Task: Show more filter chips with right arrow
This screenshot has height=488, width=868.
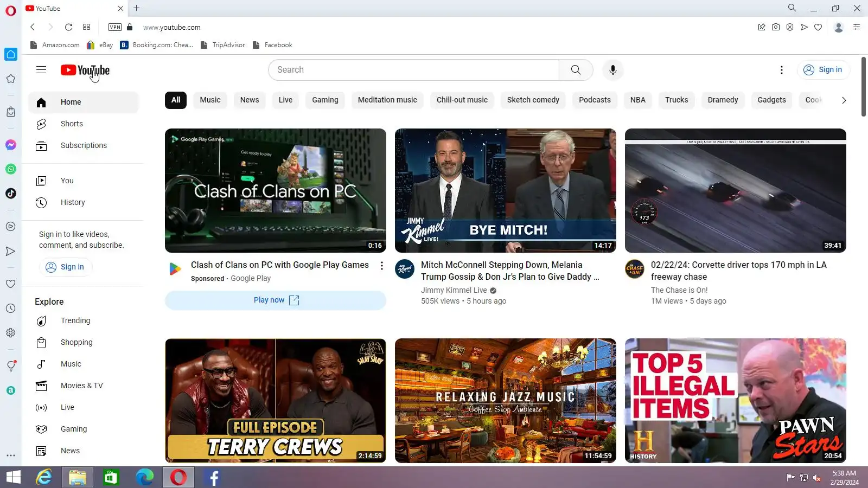Action: (x=844, y=100)
